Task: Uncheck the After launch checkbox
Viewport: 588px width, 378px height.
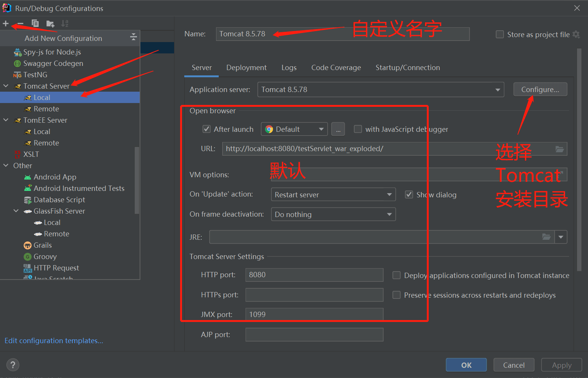Action: [x=207, y=129]
